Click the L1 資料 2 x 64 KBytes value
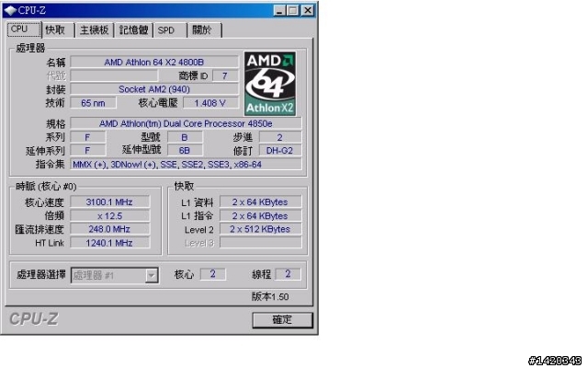 (x=260, y=202)
